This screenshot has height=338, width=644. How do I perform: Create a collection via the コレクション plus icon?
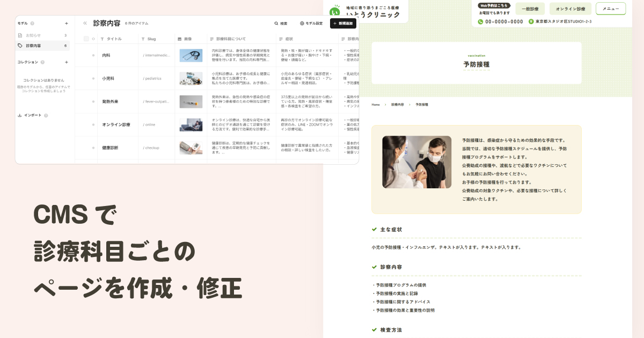(66, 62)
